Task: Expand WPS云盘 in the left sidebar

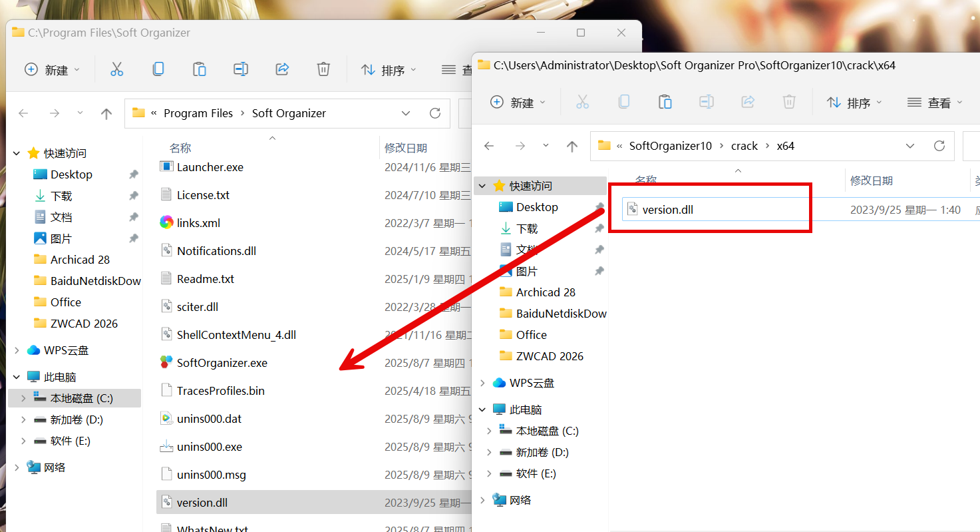Action: tap(17, 350)
